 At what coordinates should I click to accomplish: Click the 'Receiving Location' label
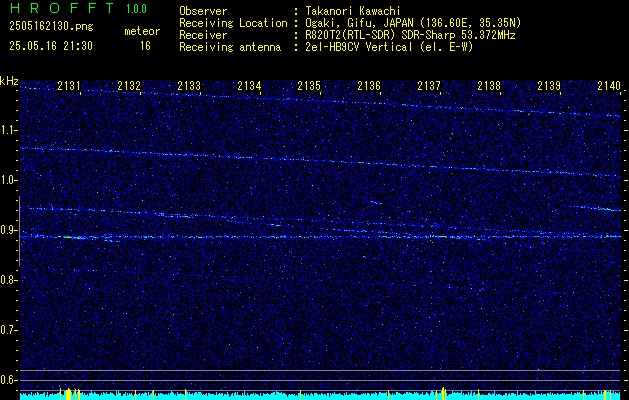(x=233, y=23)
